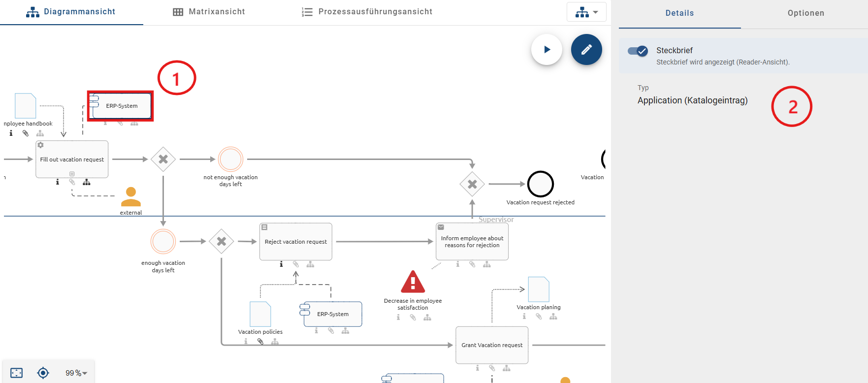Viewport: 868px width, 383px height.
Task: Click the orange external person icon
Action: click(x=131, y=197)
